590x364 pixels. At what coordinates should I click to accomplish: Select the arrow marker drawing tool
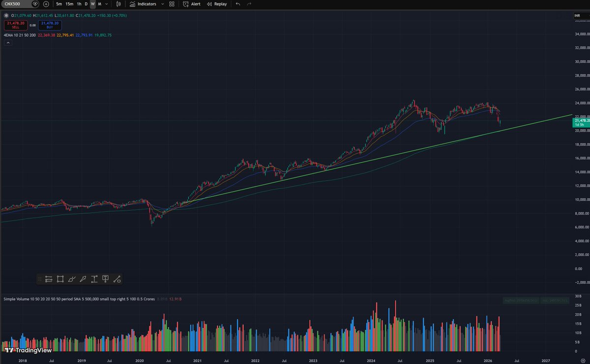pyautogui.click(x=83, y=279)
